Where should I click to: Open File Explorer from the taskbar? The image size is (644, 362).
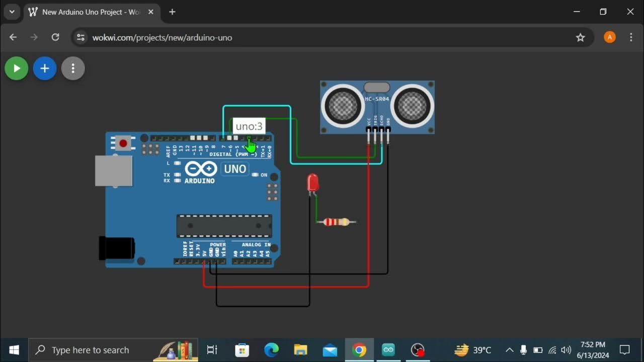pyautogui.click(x=300, y=350)
